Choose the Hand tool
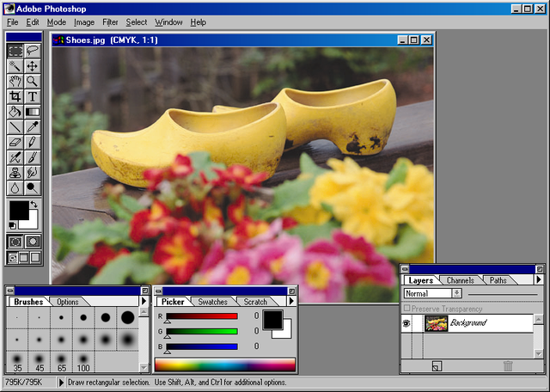The height and width of the screenshot is (392, 550). (15, 82)
